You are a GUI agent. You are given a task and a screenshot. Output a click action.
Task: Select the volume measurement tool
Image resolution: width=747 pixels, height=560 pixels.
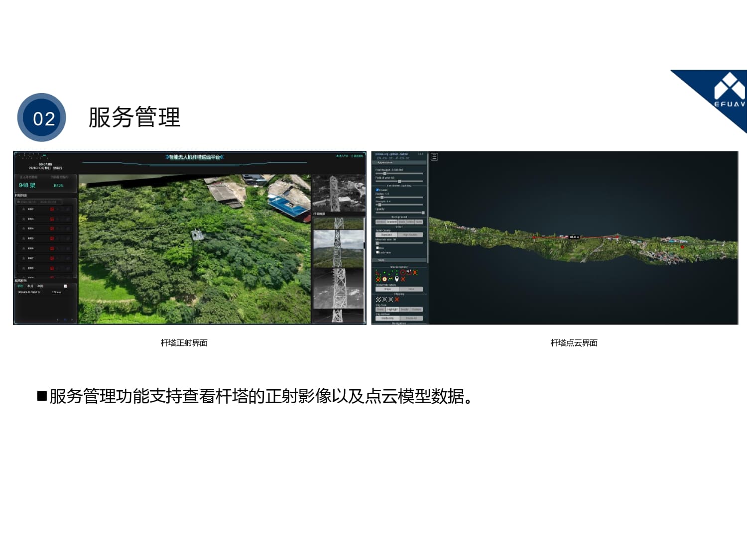click(x=378, y=279)
